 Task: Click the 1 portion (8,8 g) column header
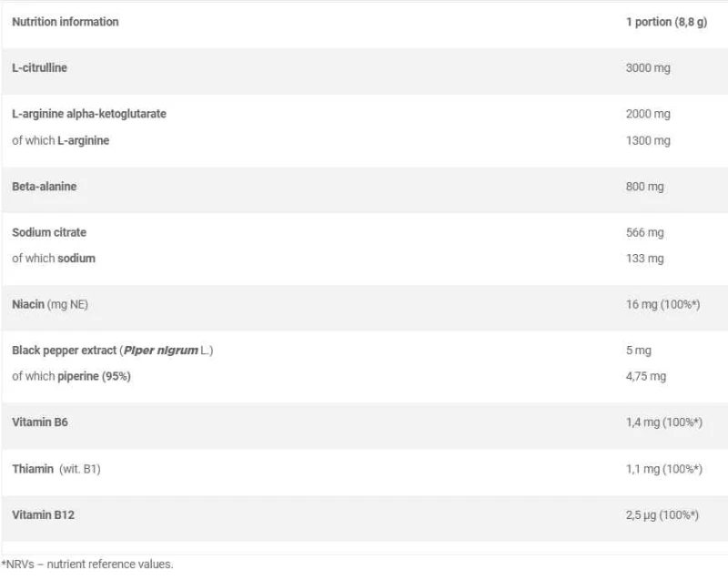tap(665, 22)
